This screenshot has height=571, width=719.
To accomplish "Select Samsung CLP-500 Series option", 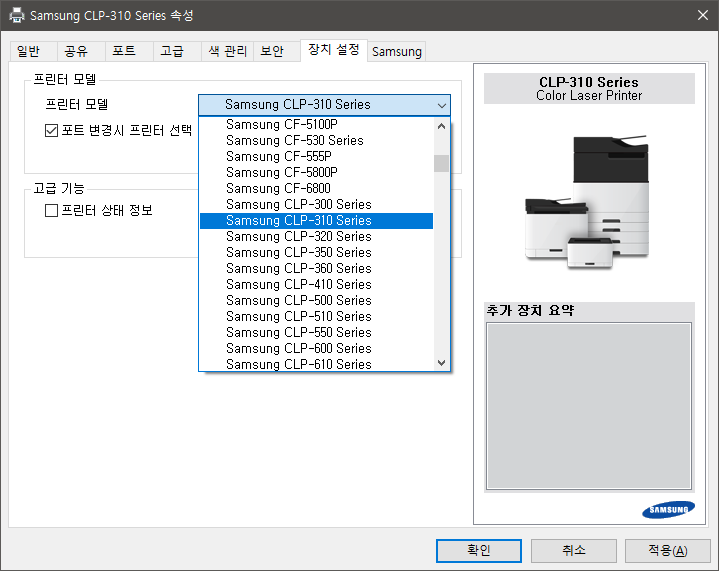I will [x=316, y=301].
